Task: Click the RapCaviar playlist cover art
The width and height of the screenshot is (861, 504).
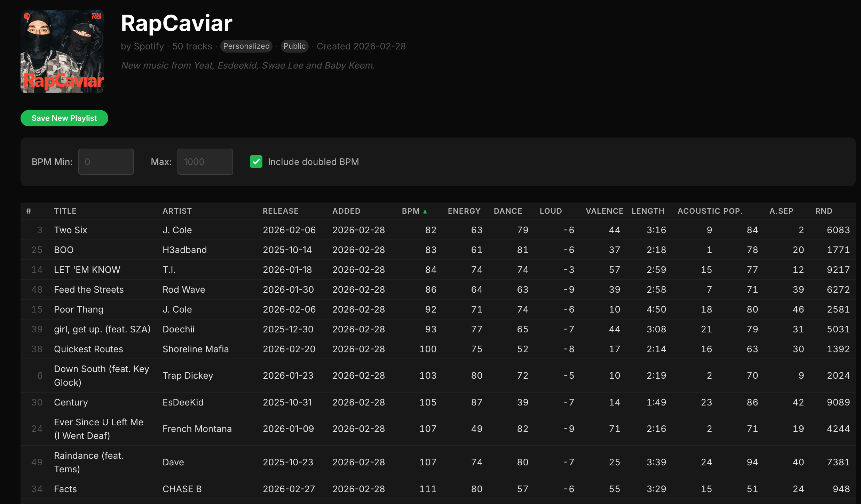Action: (62, 52)
